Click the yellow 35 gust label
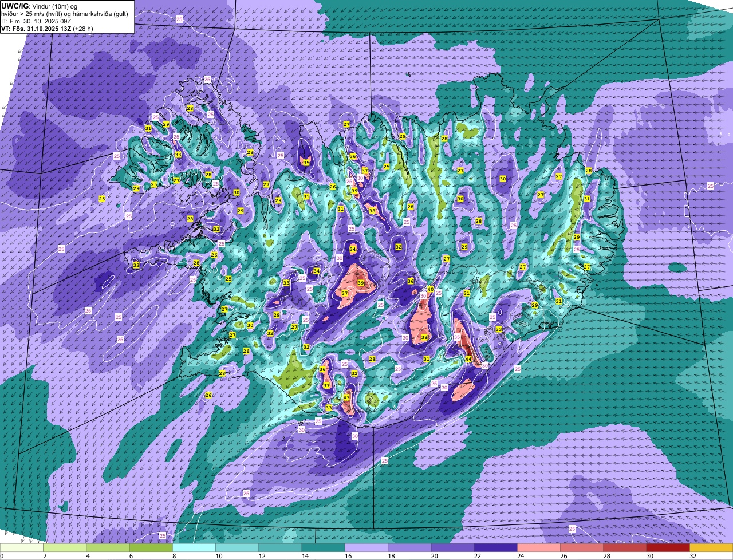Screen dimensions: 733x560 pyautogui.click(x=306, y=163)
